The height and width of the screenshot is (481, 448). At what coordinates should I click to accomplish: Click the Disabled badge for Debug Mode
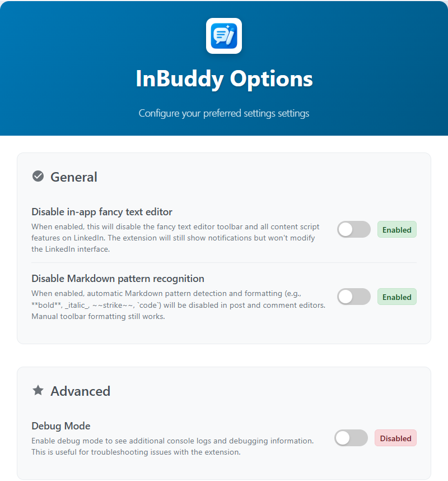395,438
